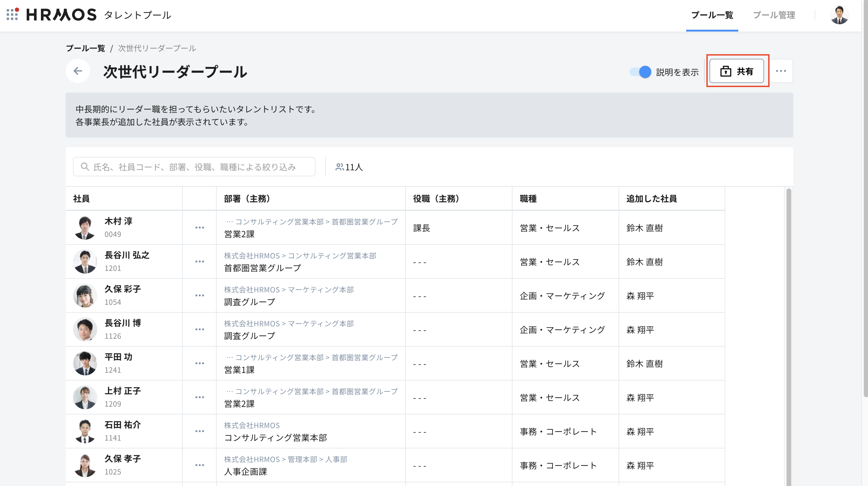The height and width of the screenshot is (486, 868).
Task: Open the pool's more options menu
Action: coord(781,71)
